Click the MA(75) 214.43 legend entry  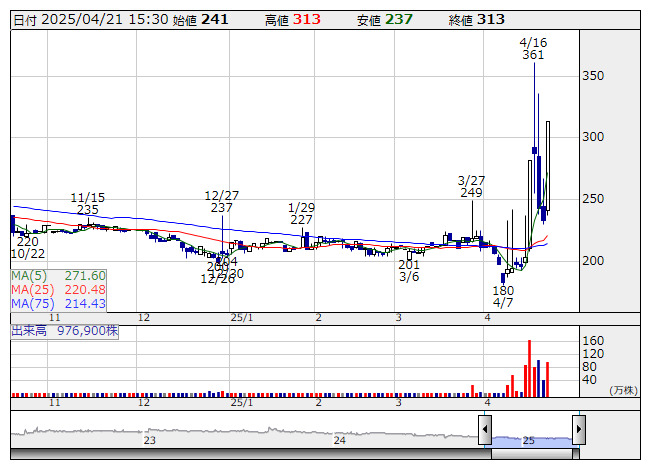(x=58, y=304)
